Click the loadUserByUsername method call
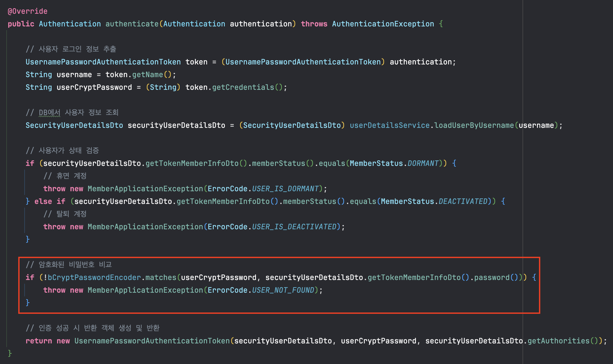Image resolution: width=613 pixels, height=364 pixels. click(x=474, y=125)
